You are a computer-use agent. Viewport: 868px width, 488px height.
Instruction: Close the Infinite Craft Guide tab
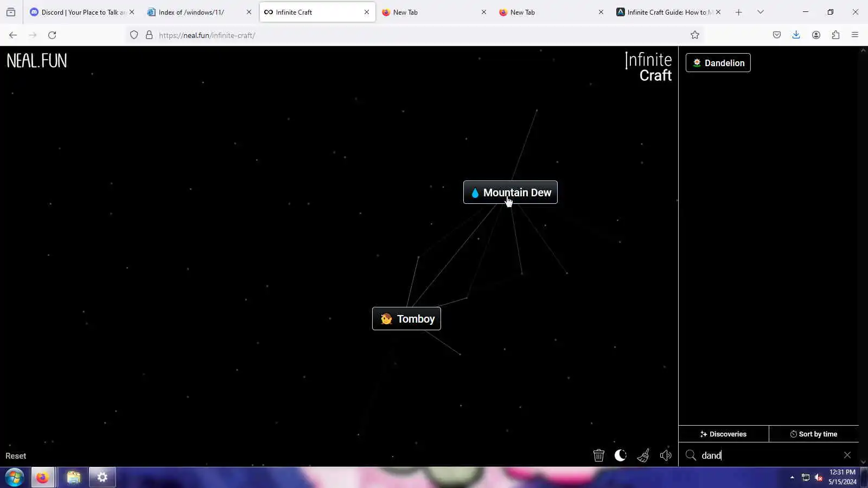(x=718, y=12)
